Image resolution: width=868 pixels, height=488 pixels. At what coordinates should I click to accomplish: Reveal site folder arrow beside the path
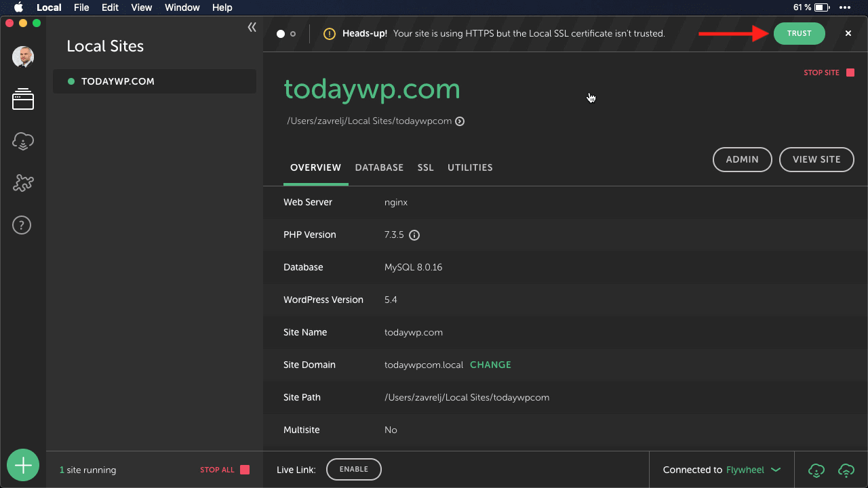coord(460,121)
